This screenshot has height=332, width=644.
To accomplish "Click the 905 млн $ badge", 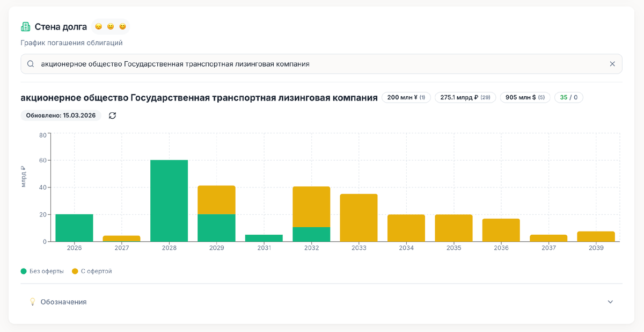I will (525, 98).
